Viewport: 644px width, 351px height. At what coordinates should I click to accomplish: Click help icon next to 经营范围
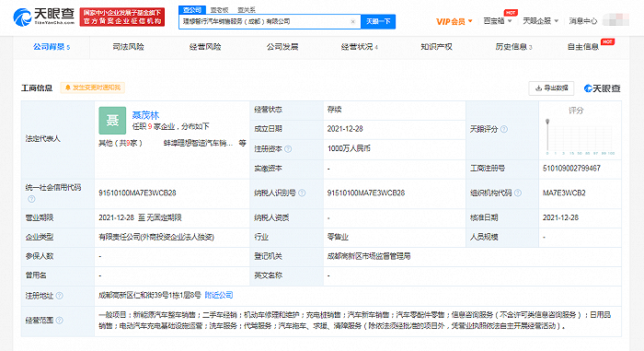(59, 321)
